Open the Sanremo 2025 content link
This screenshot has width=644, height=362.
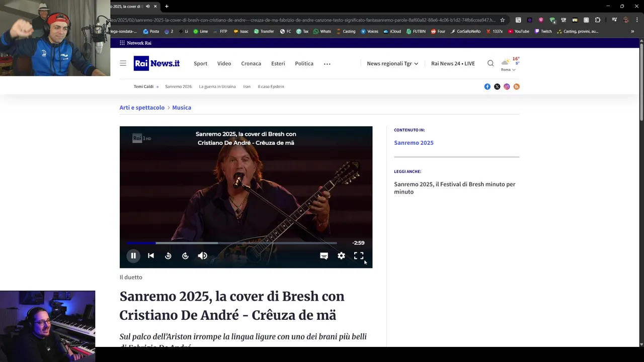pos(414,143)
